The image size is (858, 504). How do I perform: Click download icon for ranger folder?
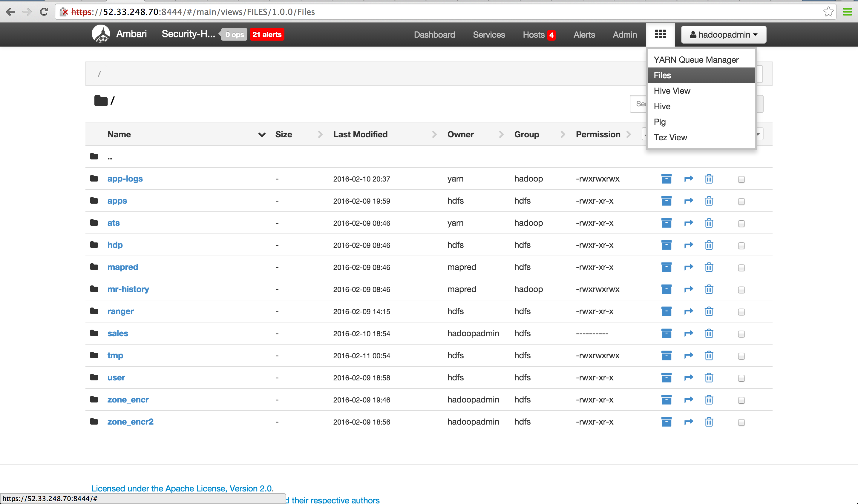tap(666, 311)
